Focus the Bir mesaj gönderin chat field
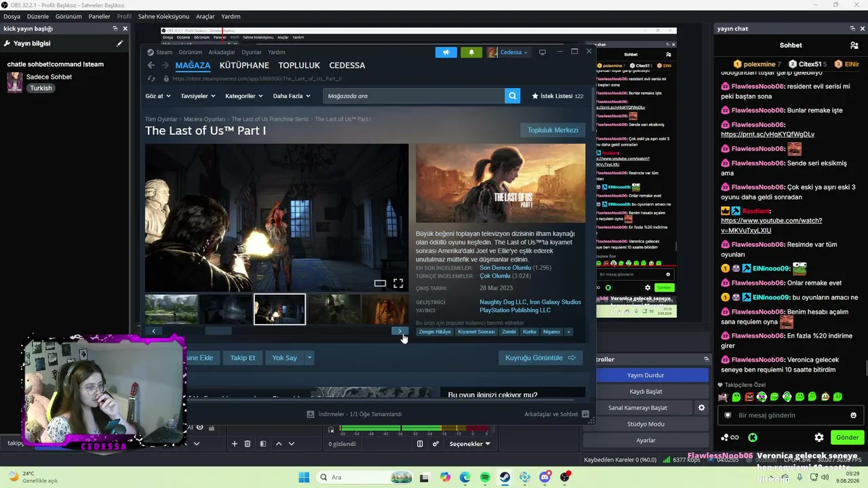 click(x=791, y=415)
